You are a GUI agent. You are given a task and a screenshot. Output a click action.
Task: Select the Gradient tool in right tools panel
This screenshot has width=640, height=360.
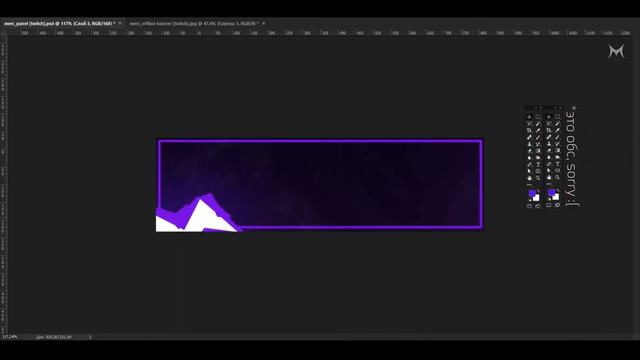[x=558, y=150]
